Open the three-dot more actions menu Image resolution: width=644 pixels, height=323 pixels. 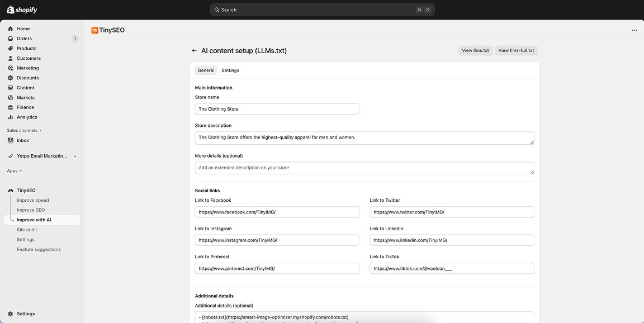634,30
